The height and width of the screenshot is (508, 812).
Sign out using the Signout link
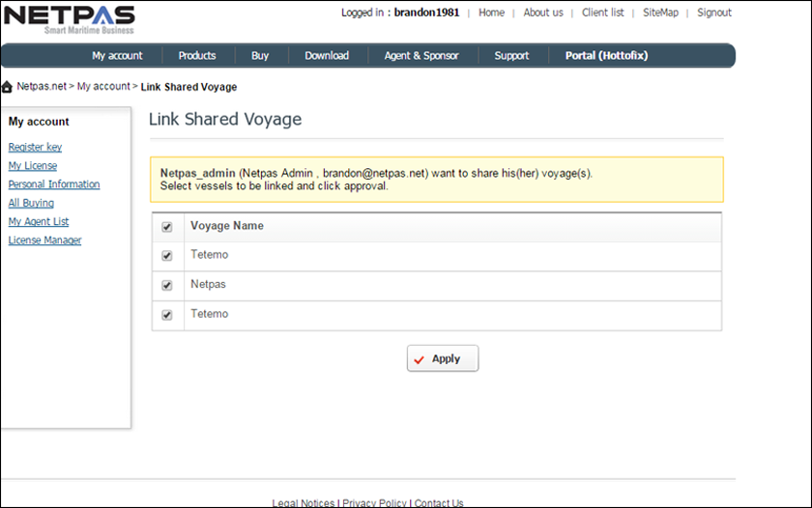click(x=714, y=13)
